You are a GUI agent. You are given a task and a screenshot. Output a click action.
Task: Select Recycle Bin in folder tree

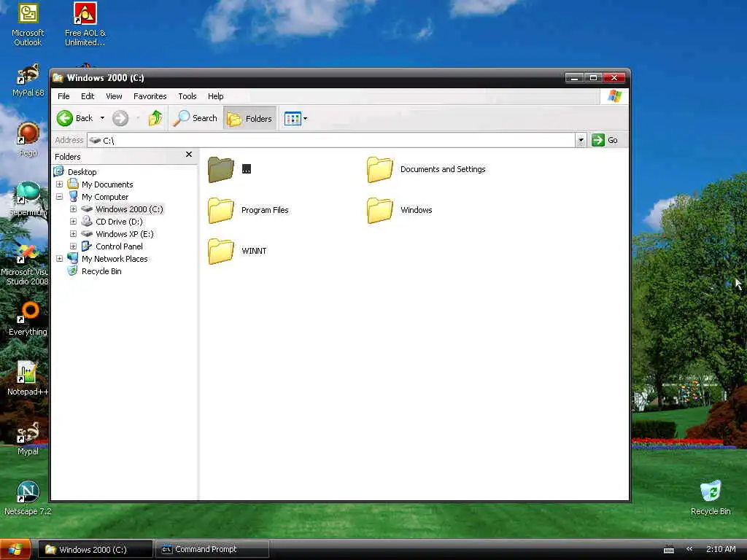click(x=101, y=271)
